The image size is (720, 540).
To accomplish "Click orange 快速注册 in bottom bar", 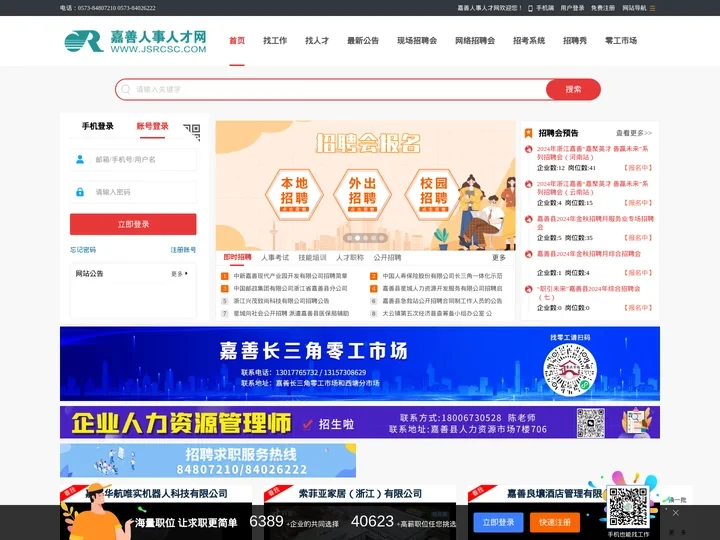I will (555, 522).
